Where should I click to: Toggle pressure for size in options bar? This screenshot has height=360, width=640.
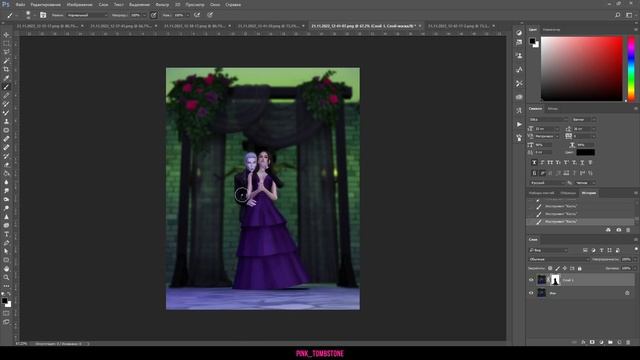coord(210,15)
